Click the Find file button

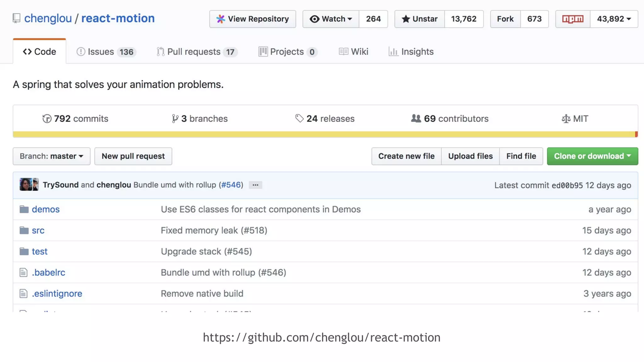[x=521, y=156]
